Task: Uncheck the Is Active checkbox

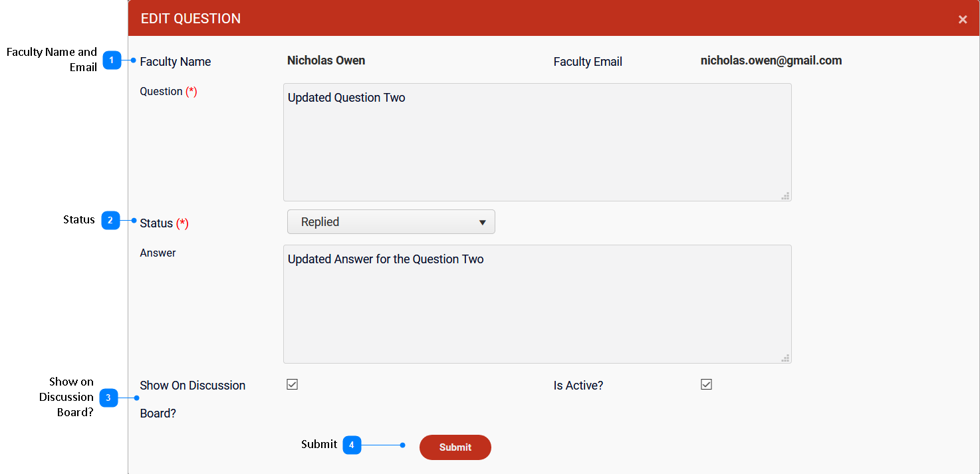Action: click(706, 384)
